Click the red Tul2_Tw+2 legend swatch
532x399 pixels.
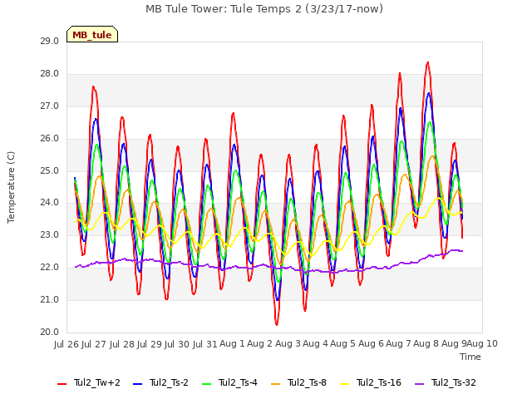[x=62, y=384]
